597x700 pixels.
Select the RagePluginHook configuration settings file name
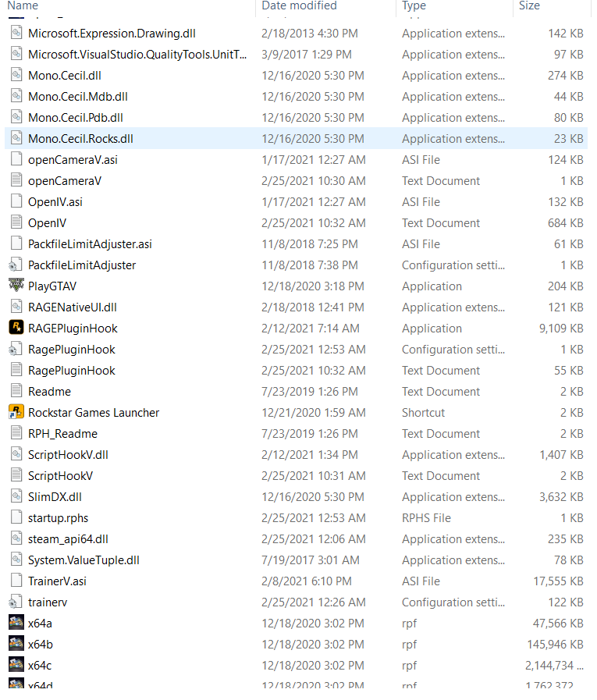72,349
